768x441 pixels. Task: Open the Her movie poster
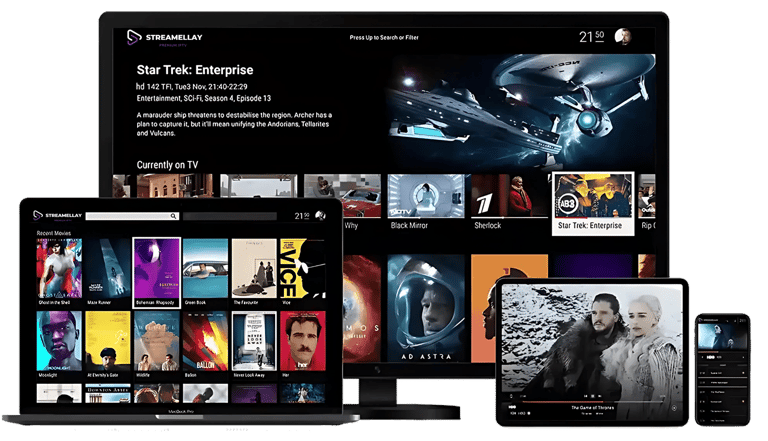coord(302,341)
